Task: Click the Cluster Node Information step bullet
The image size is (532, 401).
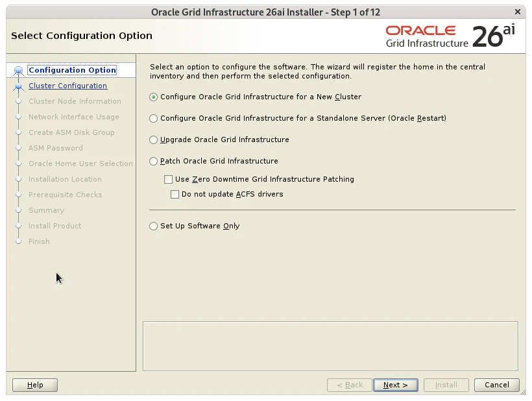Action: [19, 101]
